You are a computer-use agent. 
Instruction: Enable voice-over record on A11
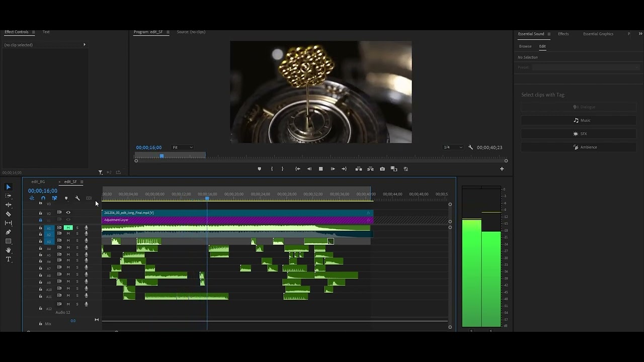click(x=86, y=296)
